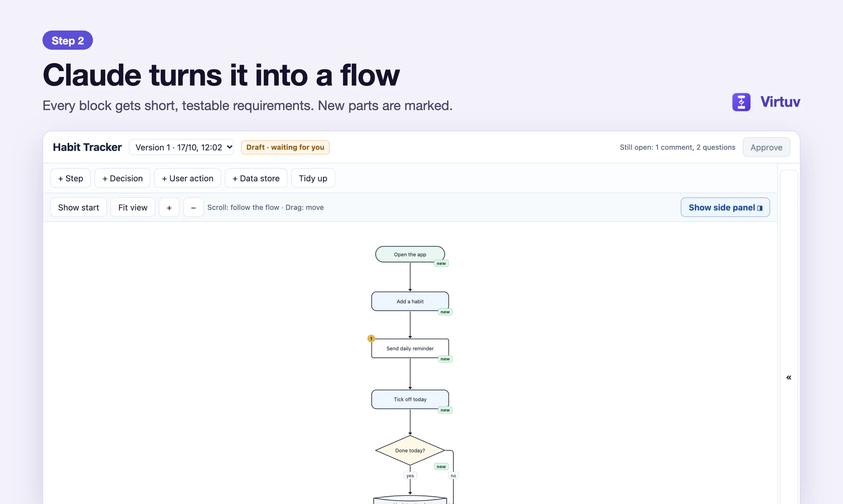Screen dimensions: 843x504
Task: Click Tidy up to arrange flow
Action: (313, 178)
